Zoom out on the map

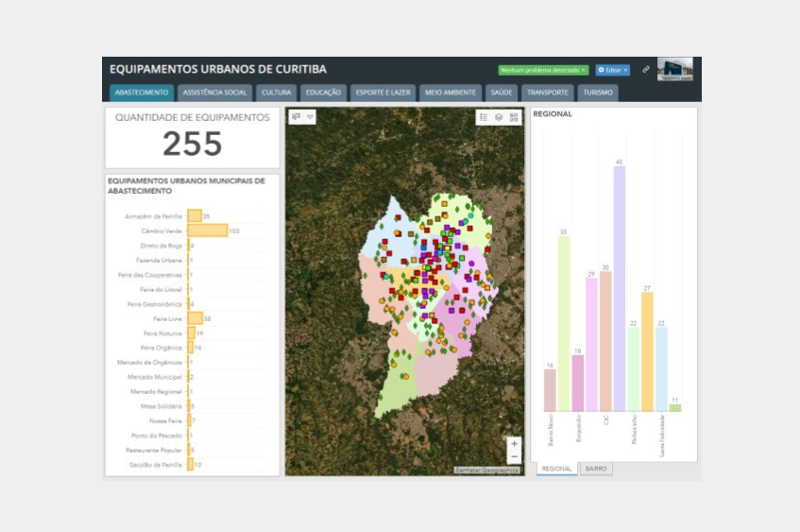(x=514, y=456)
